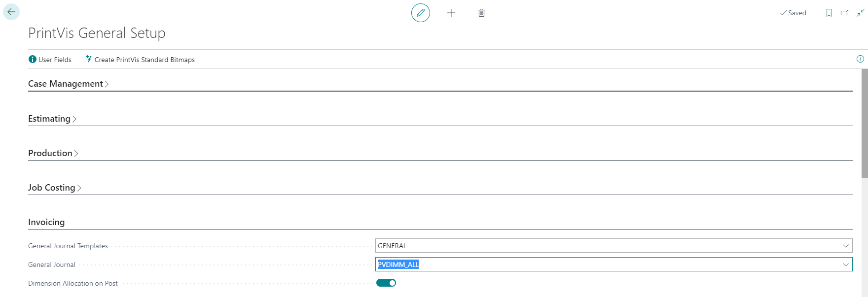Click the Dimension Allocation on Post label
Viewport: 868px width, 297px height.
[x=73, y=283]
